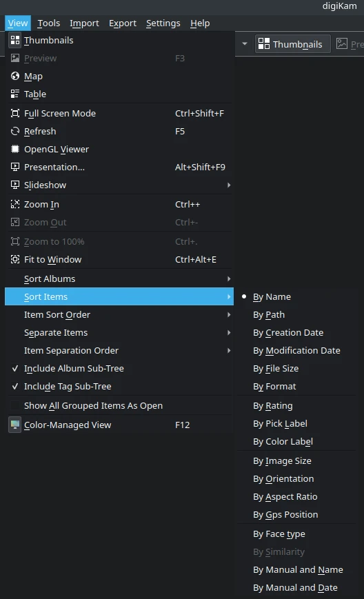Viewport: 364px width, 599px height.
Task: Click the Zoom In icon
Action: [15, 205]
